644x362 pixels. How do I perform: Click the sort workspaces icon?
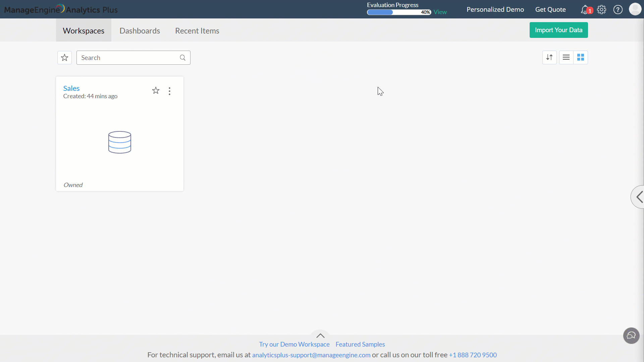coord(549,57)
